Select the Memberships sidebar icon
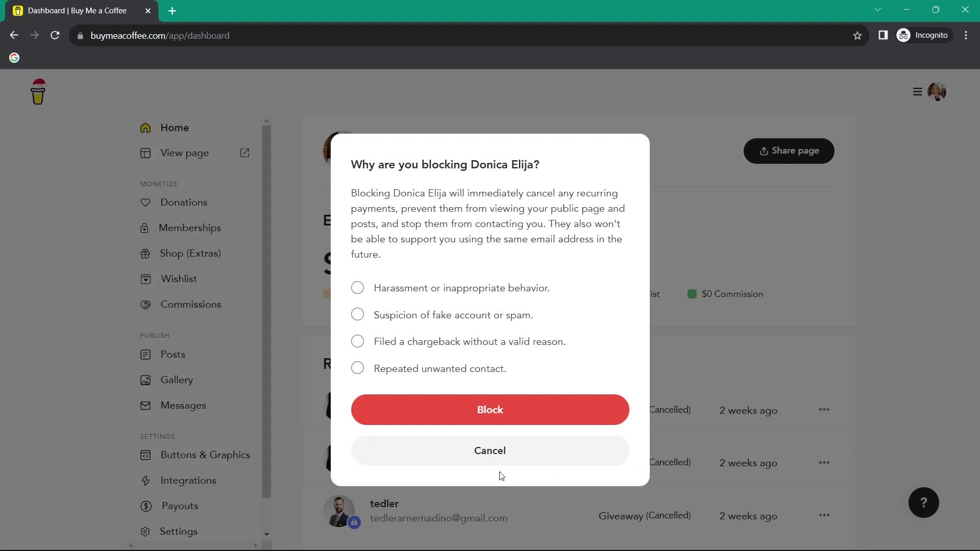The image size is (980, 551). [146, 228]
